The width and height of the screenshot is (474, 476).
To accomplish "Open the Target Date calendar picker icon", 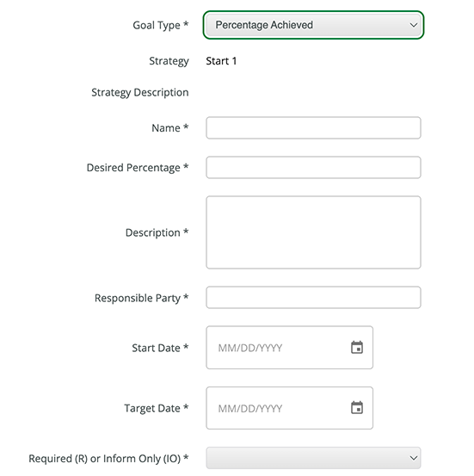I will [357, 407].
